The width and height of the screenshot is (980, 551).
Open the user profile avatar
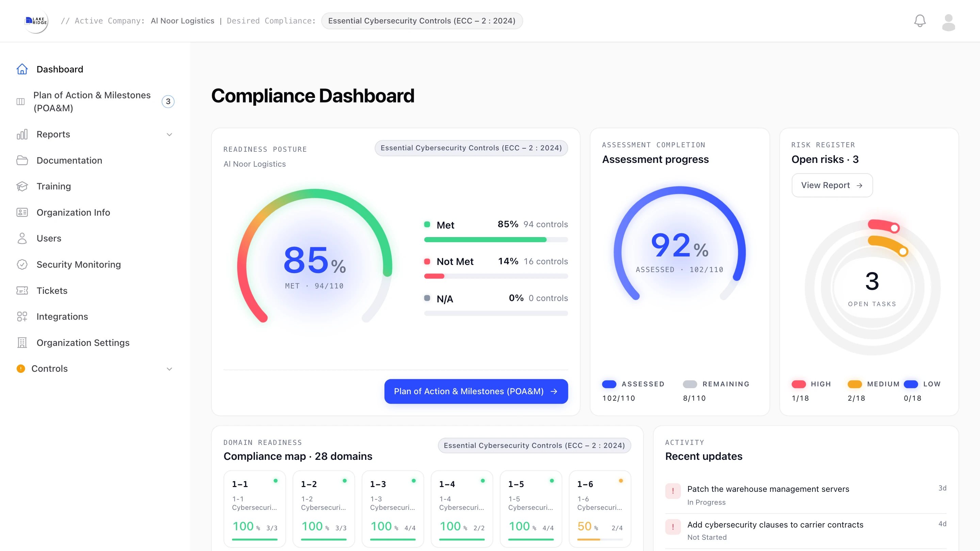[x=948, y=22]
